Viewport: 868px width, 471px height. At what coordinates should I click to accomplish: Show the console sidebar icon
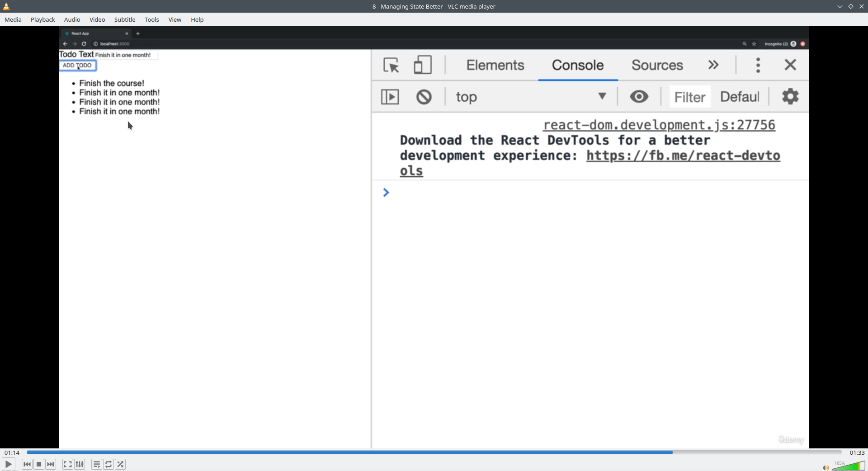pyautogui.click(x=390, y=97)
